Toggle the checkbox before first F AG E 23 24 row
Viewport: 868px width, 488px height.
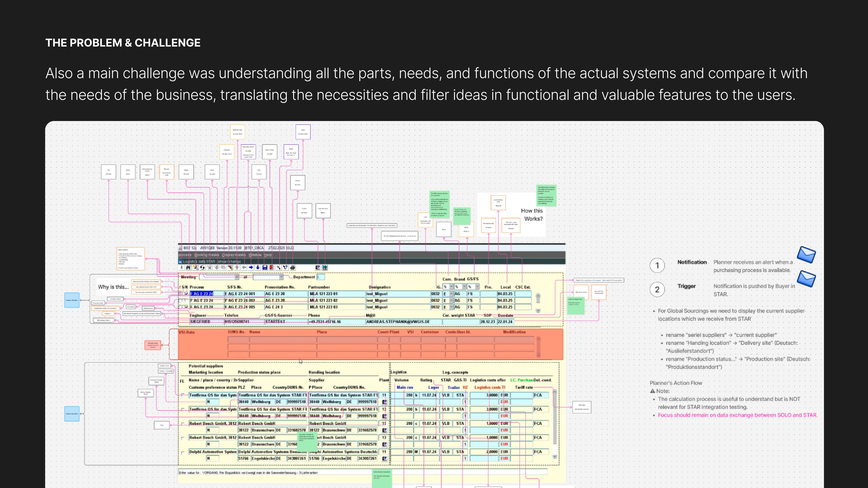(x=186, y=294)
